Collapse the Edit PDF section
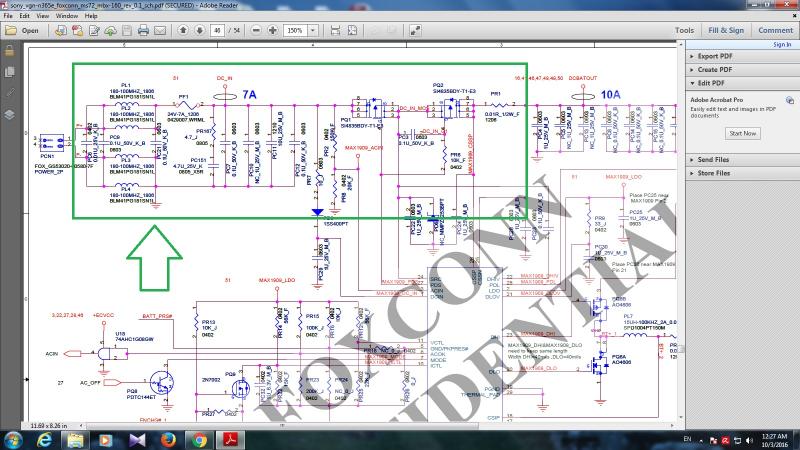The image size is (800, 450). tap(742, 83)
